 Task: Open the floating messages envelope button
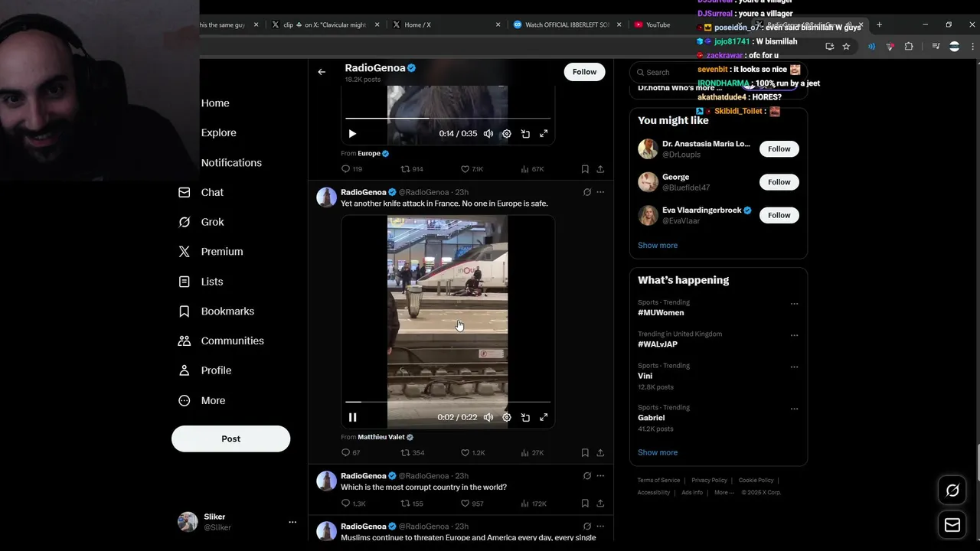[952, 525]
